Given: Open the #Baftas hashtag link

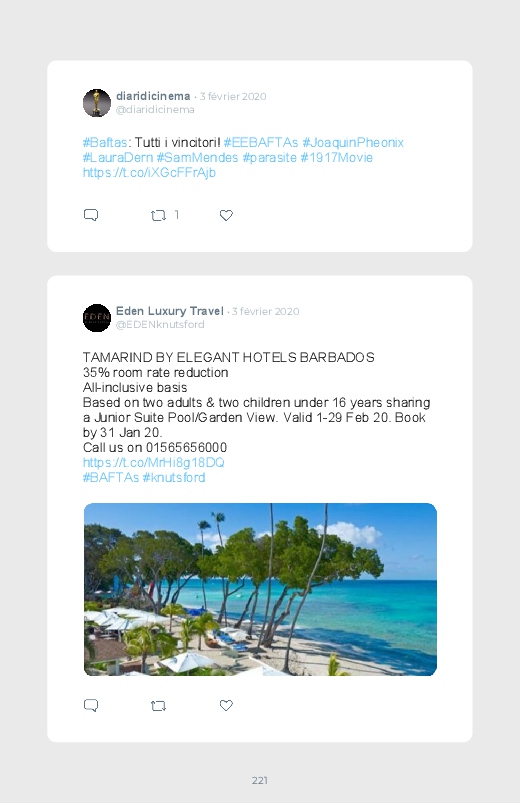Looking at the screenshot, I should point(105,142).
